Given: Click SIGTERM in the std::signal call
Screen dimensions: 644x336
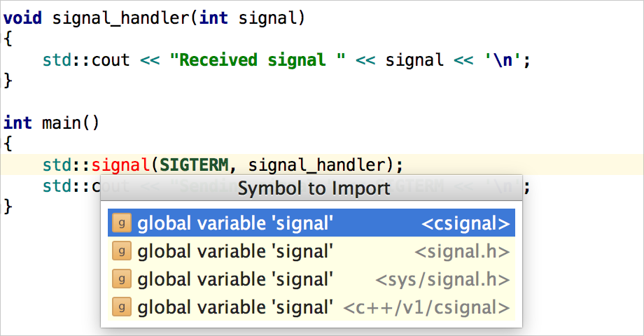Looking at the screenshot, I should (193, 165).
